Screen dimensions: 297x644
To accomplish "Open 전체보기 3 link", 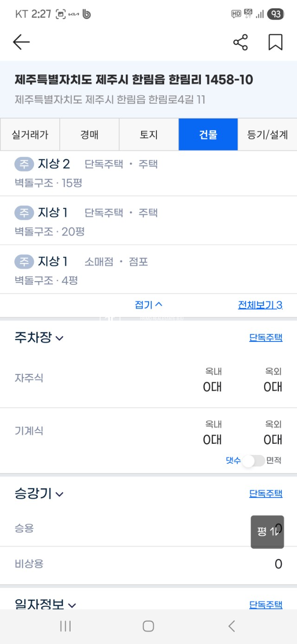I will pyautogui.click(x=260, y=305).
